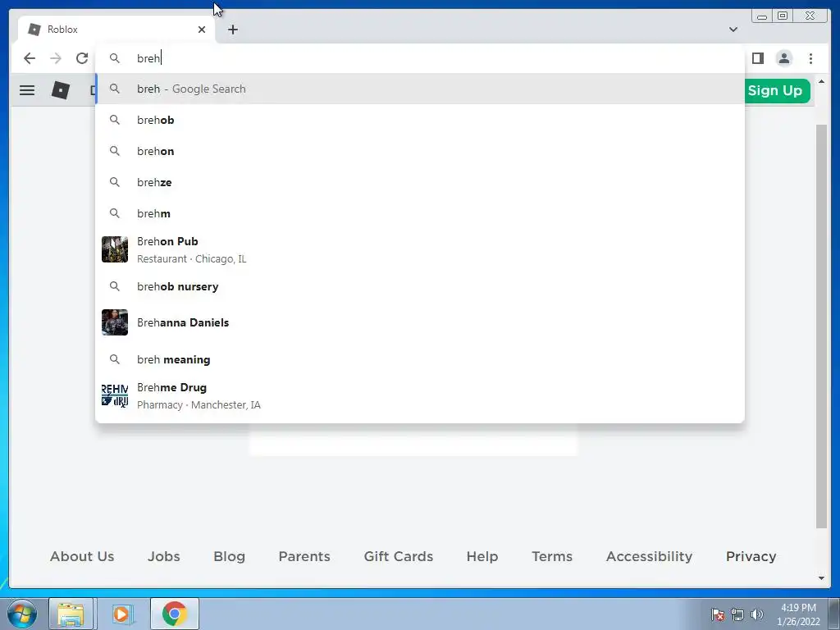Select 'brehob nursery' suggestion
This screenshot has width=840, height=630.
click(x=420, y=286)
